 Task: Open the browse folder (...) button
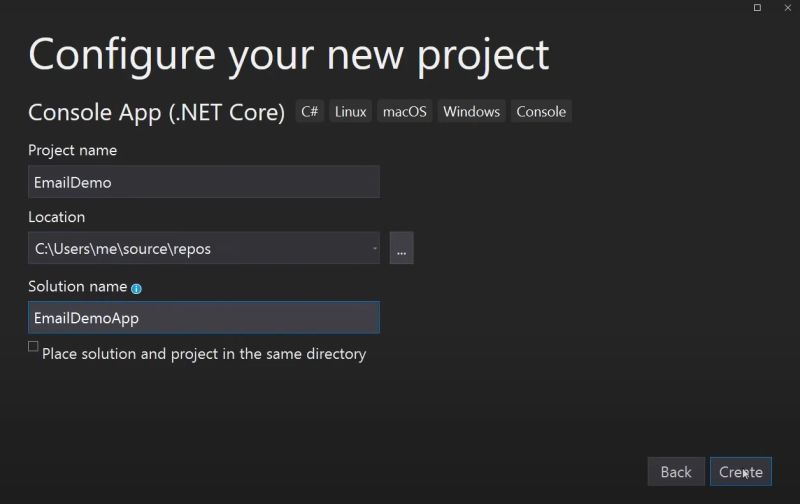pyautogui.click(x=401, y=248)
